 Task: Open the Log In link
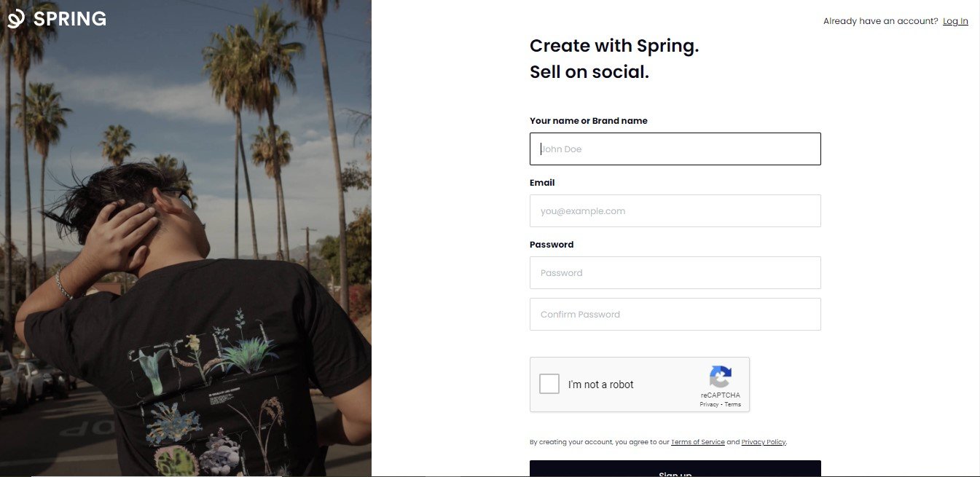(955, 20)
